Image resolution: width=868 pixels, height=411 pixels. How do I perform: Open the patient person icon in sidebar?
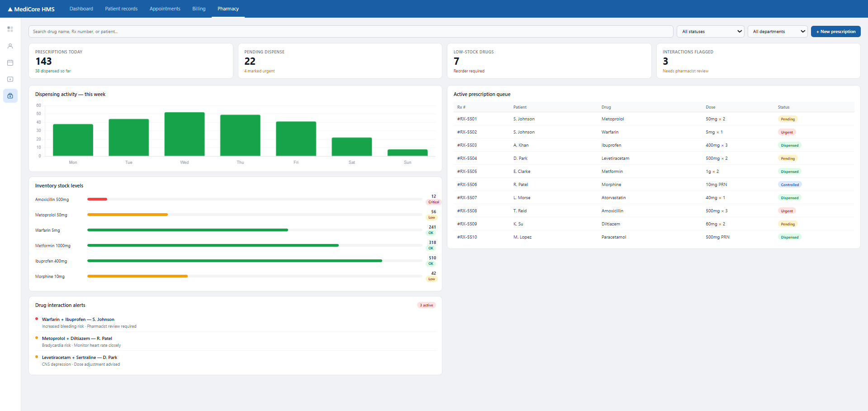pyautogui.click(x=10, y=46)
